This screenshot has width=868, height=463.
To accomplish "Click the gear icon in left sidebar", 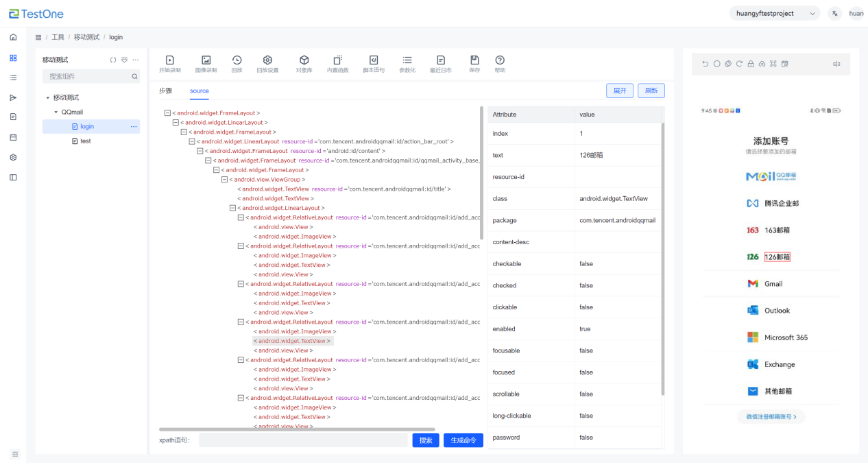I will 13,157.
